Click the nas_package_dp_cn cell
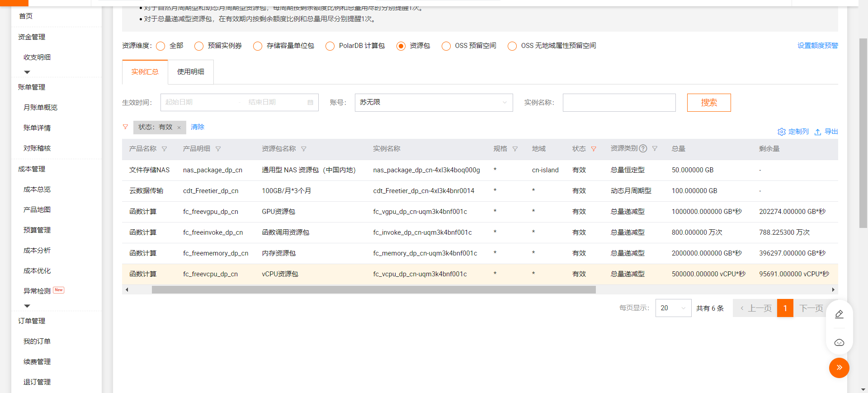The image size is (868, 393). (212, 170)
